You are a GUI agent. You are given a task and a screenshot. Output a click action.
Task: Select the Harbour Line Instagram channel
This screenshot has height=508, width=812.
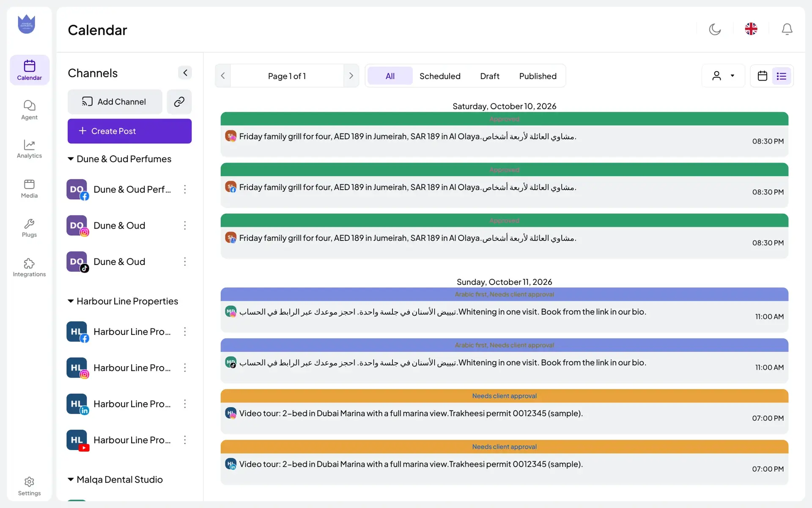point(120,367)
